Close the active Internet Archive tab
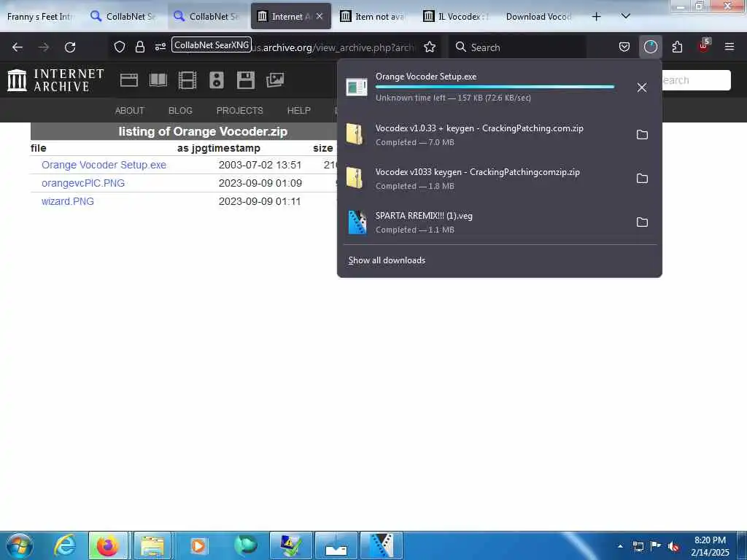 click(x=320, y=16)
